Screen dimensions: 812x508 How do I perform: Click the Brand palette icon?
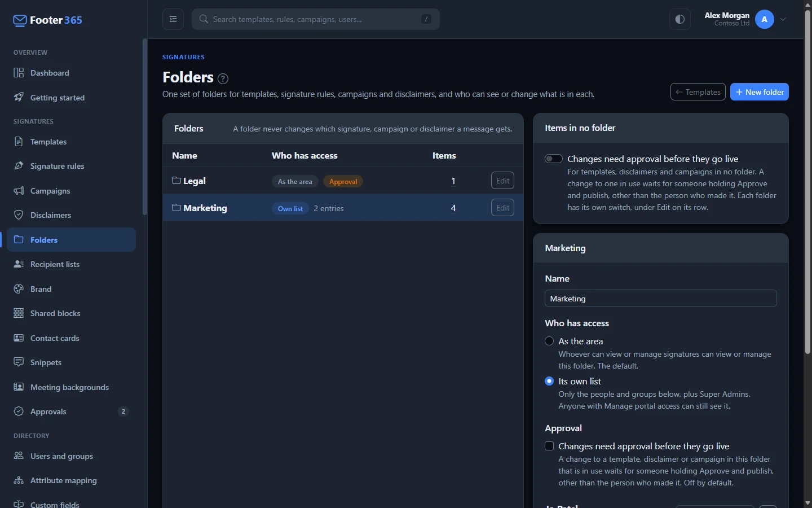(x=19, y=288)
